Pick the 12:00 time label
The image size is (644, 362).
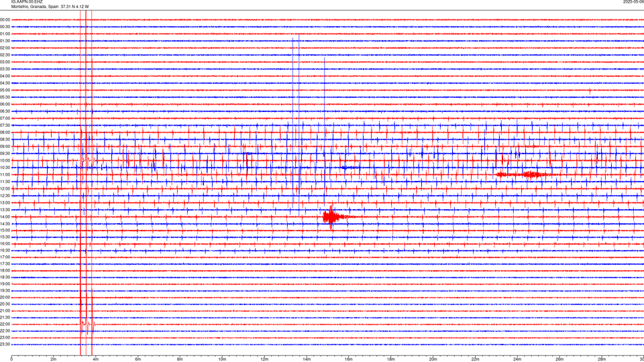[x=5, y=188]
